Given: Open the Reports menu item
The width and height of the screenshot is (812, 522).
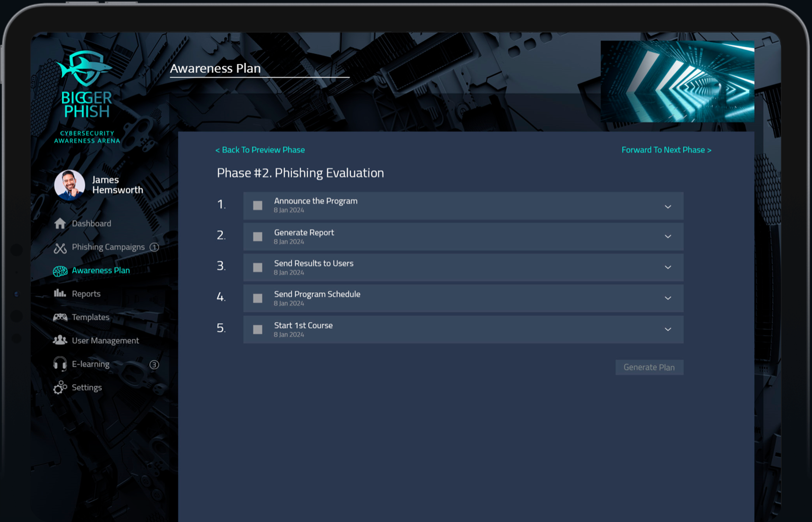Looking at the screenshot, I should (x=86, y=294).
